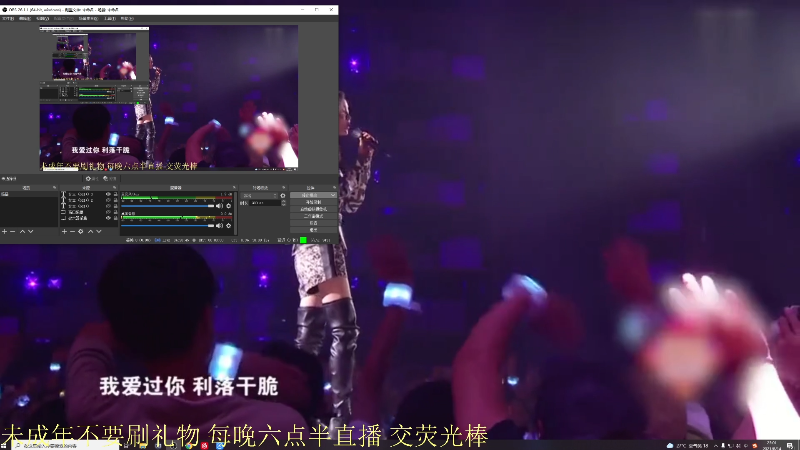This screenshot has width=800, height=450.
Task: Remove the selected scene with the minus icon
Action: tap(13, 232)
